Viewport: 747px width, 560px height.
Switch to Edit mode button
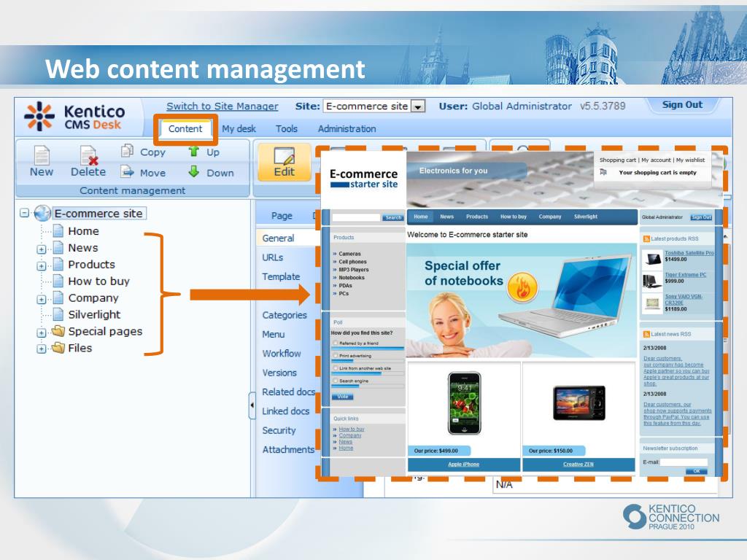coord(285,162)
